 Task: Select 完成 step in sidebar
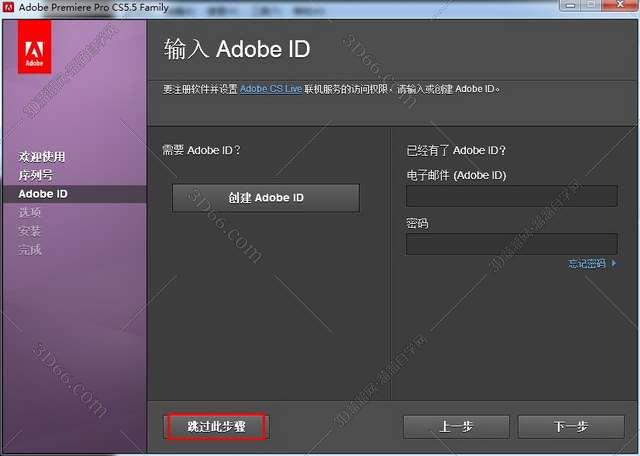click(29, 249)
